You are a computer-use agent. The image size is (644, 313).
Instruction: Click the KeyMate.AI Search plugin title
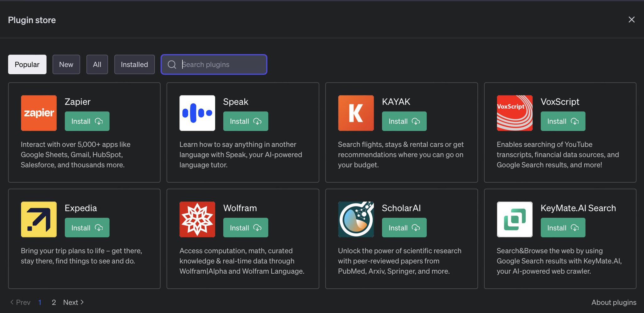click(578, 208)
